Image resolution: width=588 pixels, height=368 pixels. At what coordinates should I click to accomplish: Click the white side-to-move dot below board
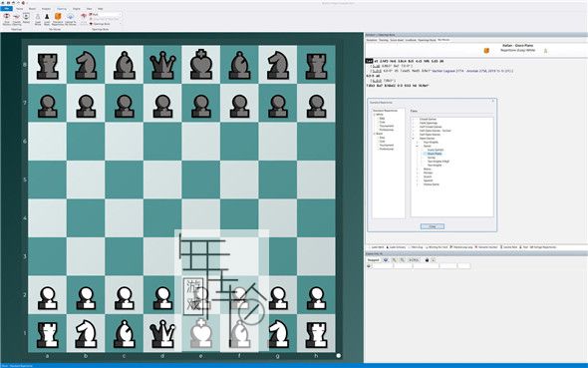coord(338,355)
